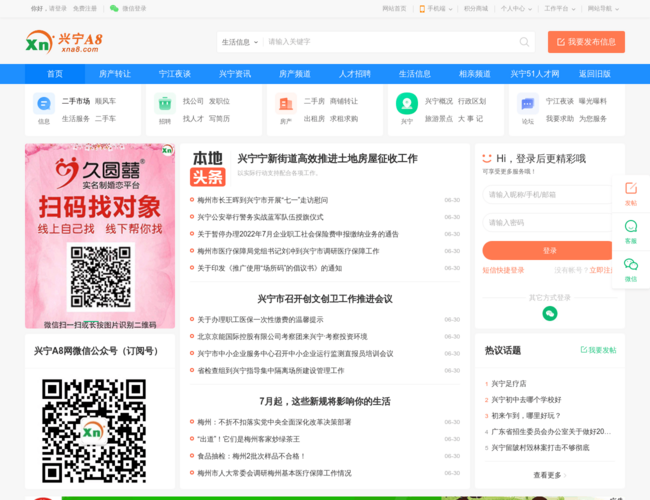Open article 兴宁公安举行警务实战蓝军队伍授旗仪式
650x500 pixels.
(260, 217)
